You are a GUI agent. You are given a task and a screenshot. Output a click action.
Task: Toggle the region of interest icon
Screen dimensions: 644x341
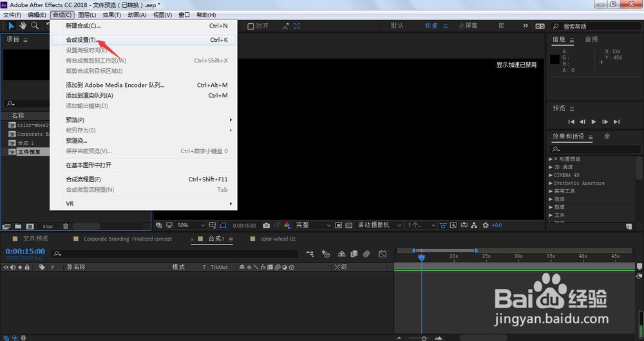click(x=339, y=225)
